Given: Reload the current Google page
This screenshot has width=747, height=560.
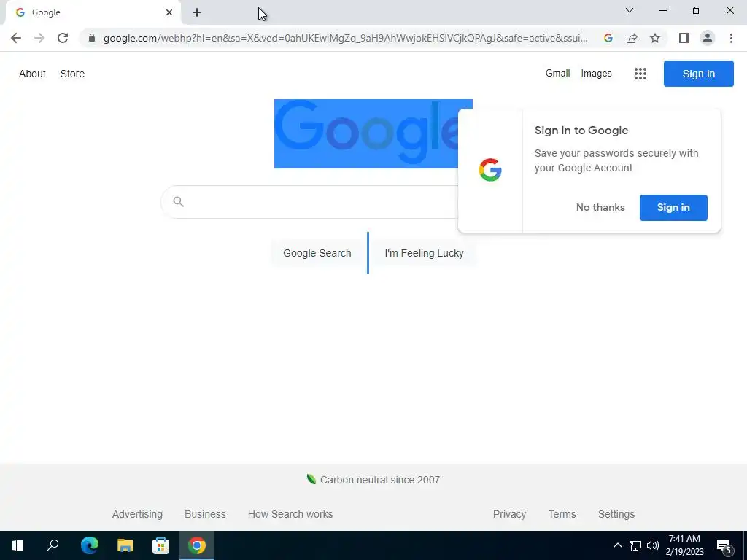Looking at the screenshot, I should point(63,38).
